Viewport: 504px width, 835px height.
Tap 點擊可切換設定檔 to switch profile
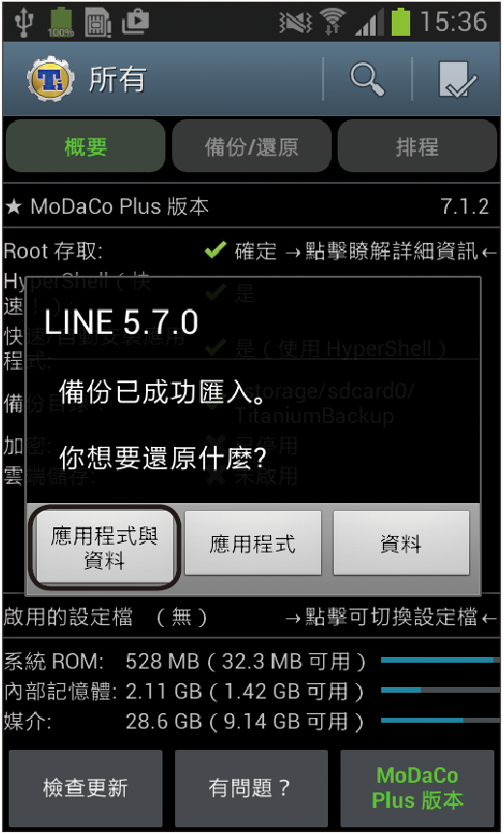pos(391,617)
